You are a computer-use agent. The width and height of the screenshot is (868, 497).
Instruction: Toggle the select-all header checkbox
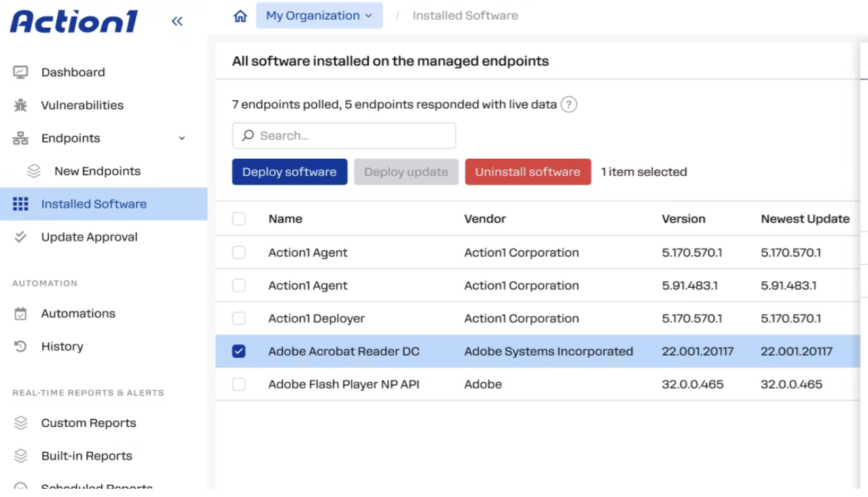238,219
